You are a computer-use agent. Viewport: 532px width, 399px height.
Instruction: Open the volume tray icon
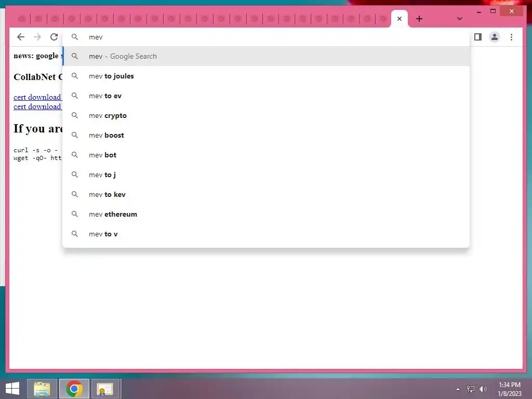pyautogui.click(x=483, y=389)
